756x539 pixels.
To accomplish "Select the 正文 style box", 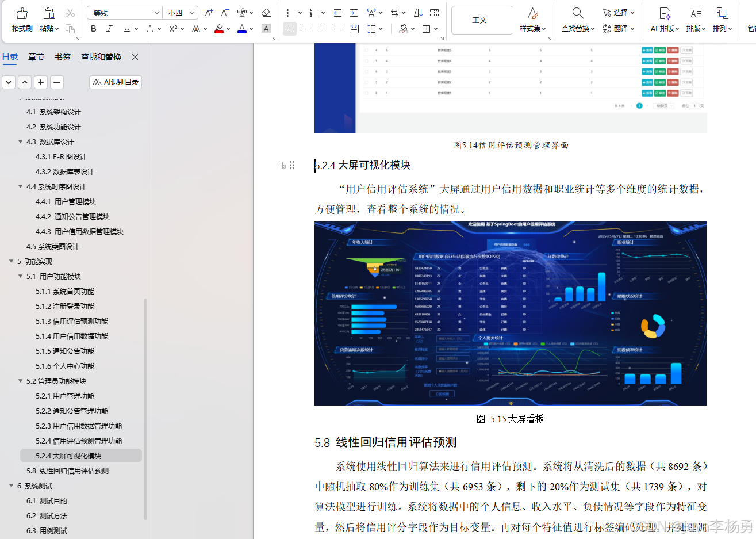I will point(482,20).
